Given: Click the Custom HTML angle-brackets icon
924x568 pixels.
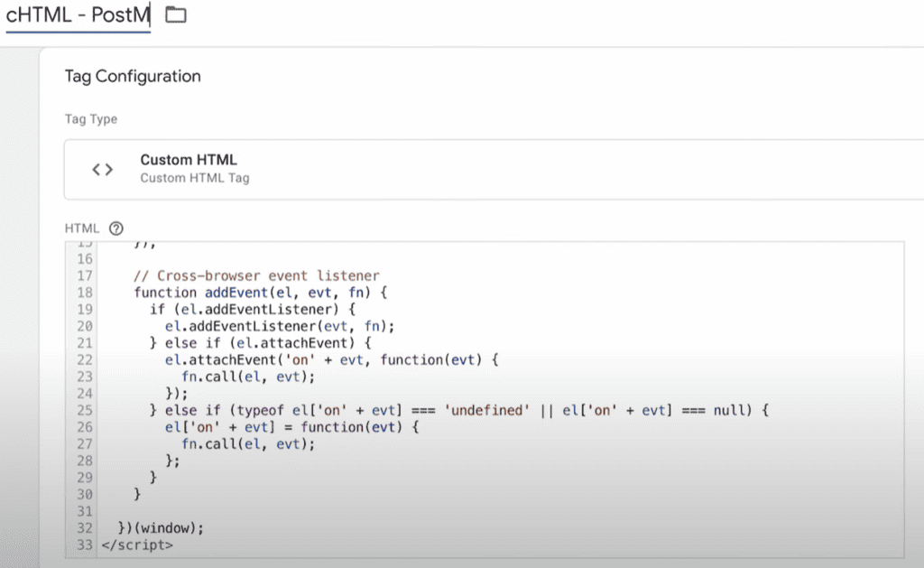Looking at the screenshot, I should pos(103,169).
